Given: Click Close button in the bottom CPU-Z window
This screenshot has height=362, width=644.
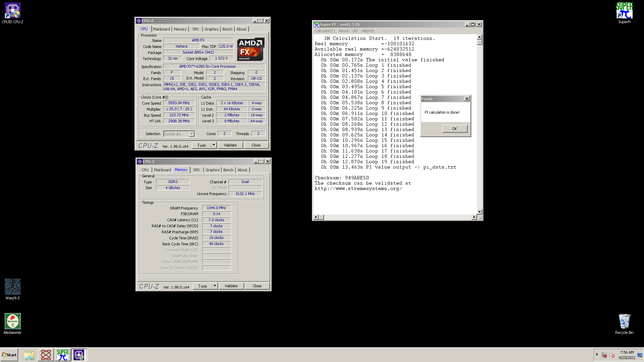Looking at the screenshot, I should pyautogui.click(x=257, y=286).
